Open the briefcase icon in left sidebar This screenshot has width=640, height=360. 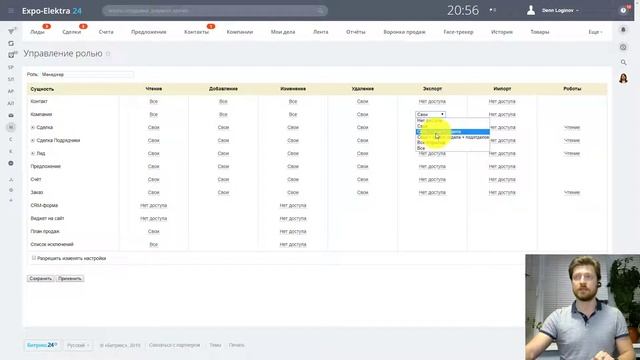(11, 116)
